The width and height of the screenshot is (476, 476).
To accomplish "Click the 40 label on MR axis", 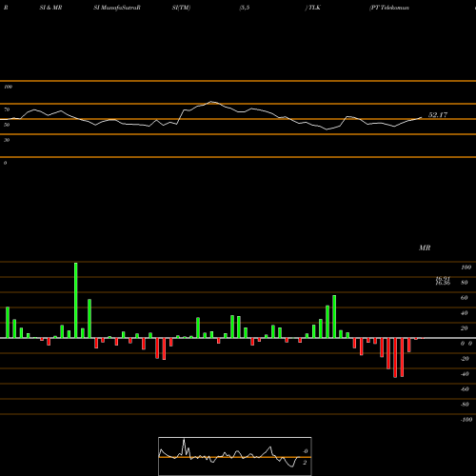I will coord(465,313).
